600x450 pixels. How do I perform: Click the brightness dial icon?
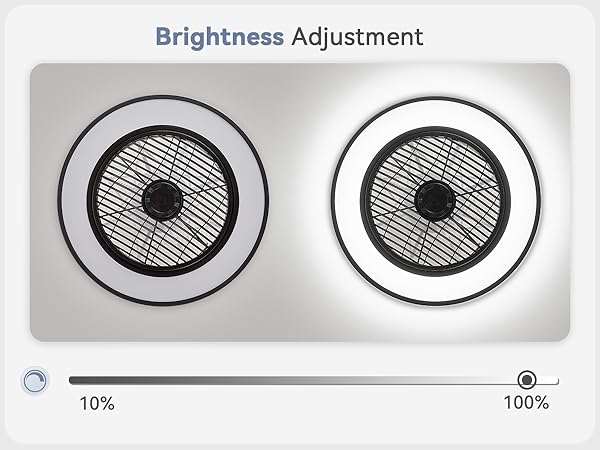(35, 381)
